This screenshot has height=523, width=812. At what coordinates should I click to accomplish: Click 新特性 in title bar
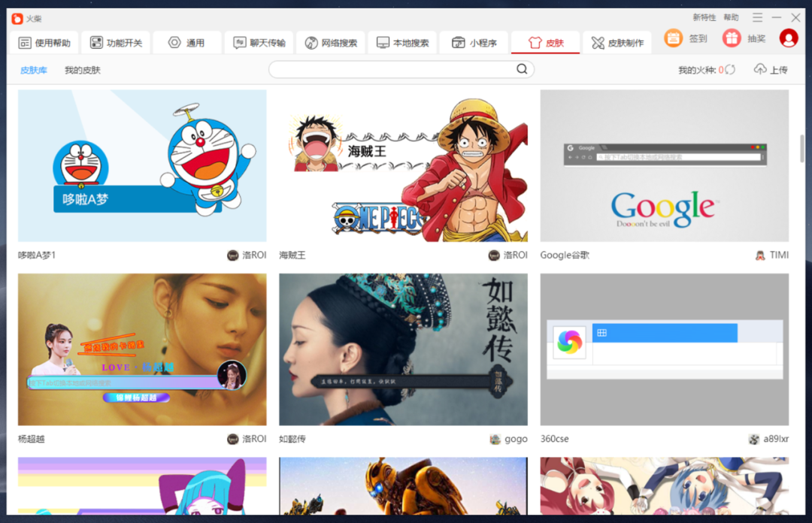pyautogui.click(x=704, y=17)
